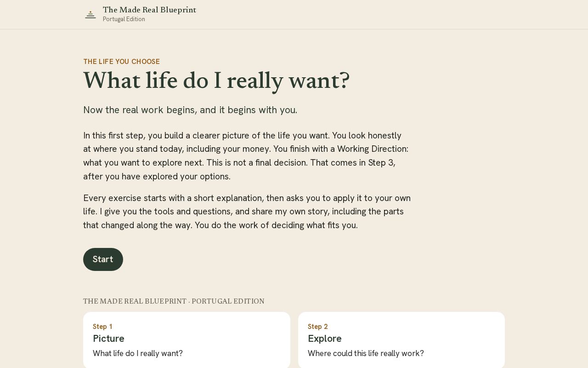Click "Where could this life really work?"
The image size is (588, 368).
366,353
